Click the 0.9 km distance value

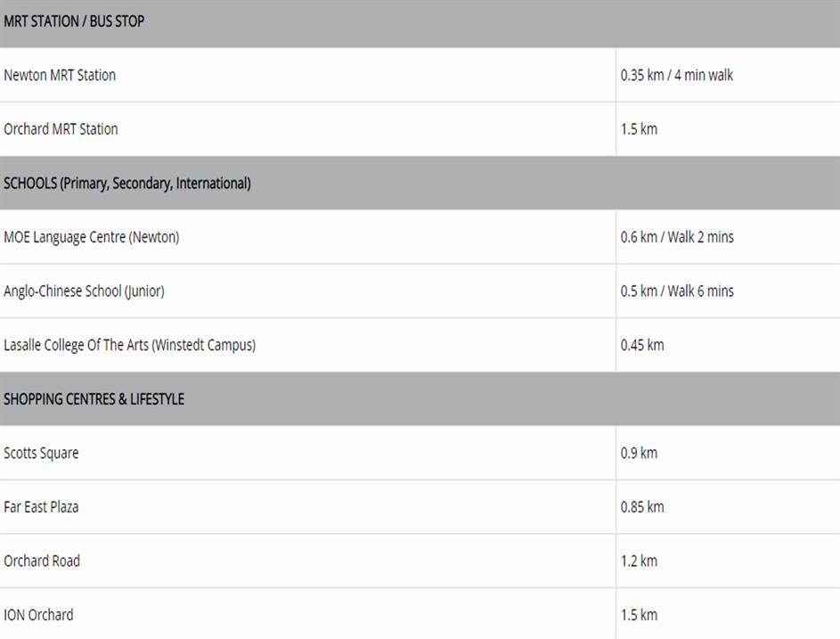[639, 454]
